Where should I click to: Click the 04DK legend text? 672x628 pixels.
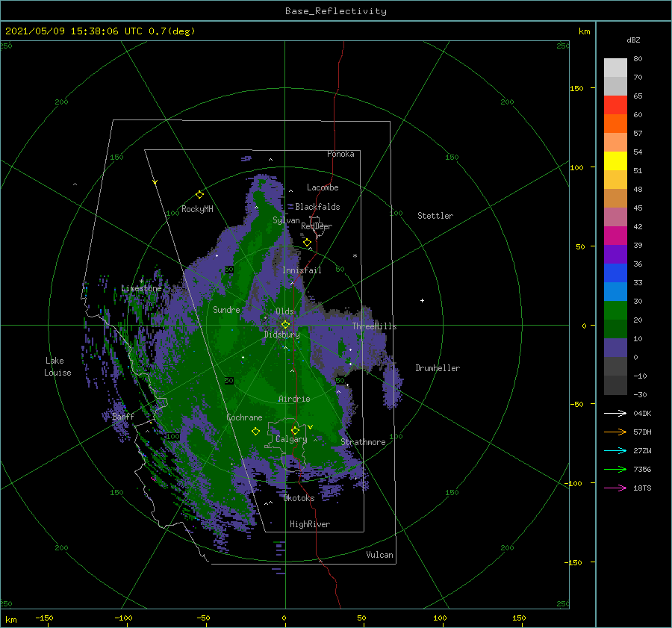point(642,413)
